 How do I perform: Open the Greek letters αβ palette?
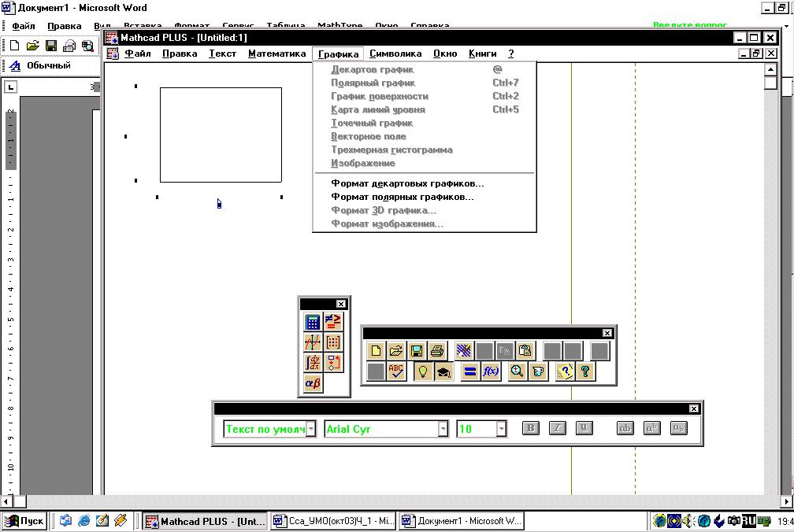[x=313, y=383]
